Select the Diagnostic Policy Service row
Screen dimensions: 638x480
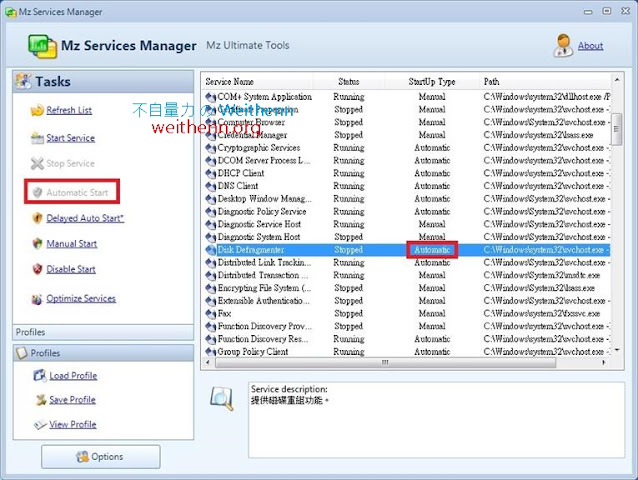click(x=407, y=212)
